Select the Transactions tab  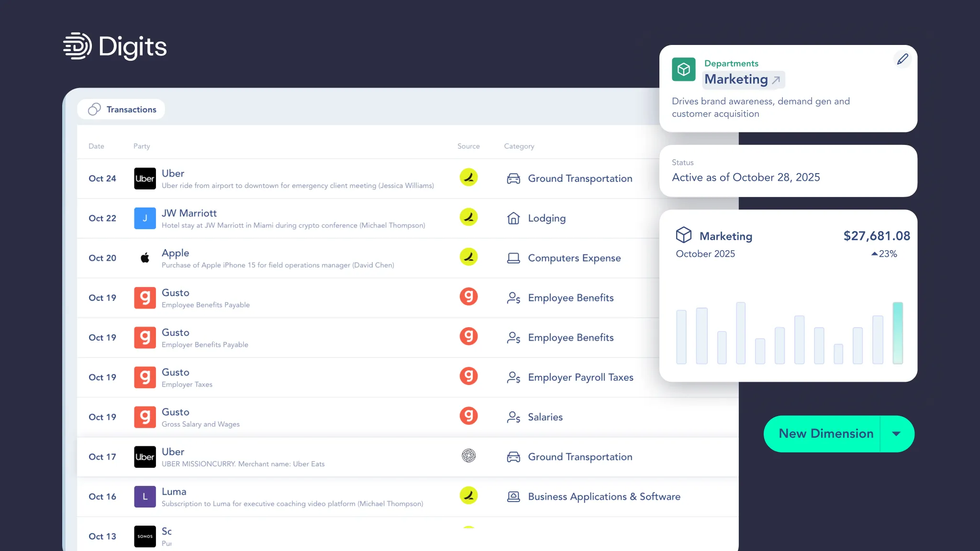(x=121, y=109)
